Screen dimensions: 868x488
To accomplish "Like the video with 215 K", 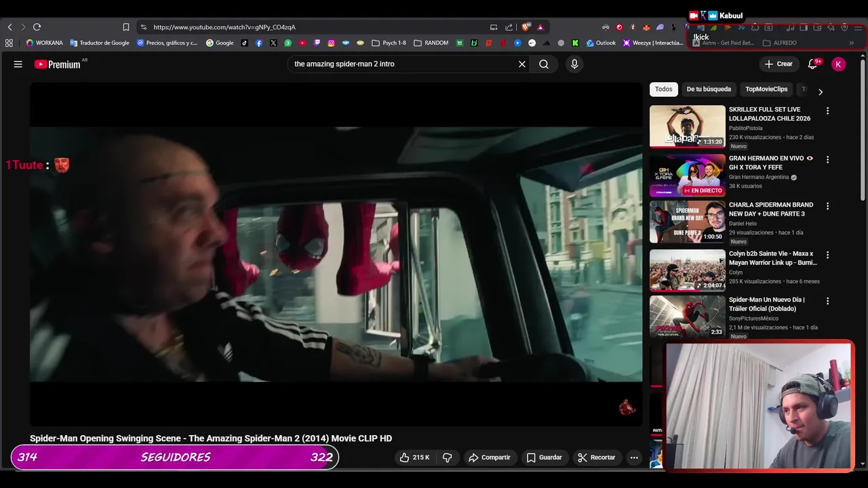I will coord(414,457).
